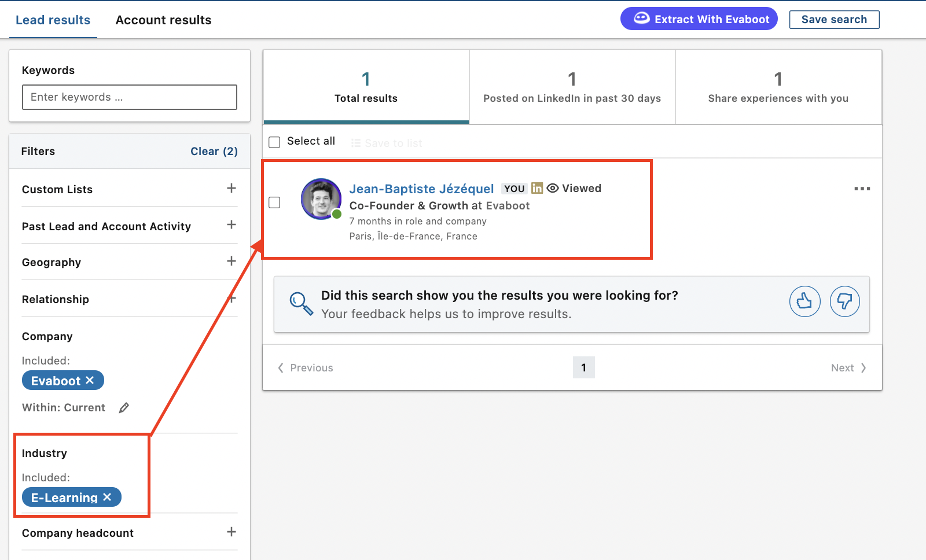This screenshot has width=926, height=560.
Task: Click Extract With Evaboot button
Action: [699, 19]
